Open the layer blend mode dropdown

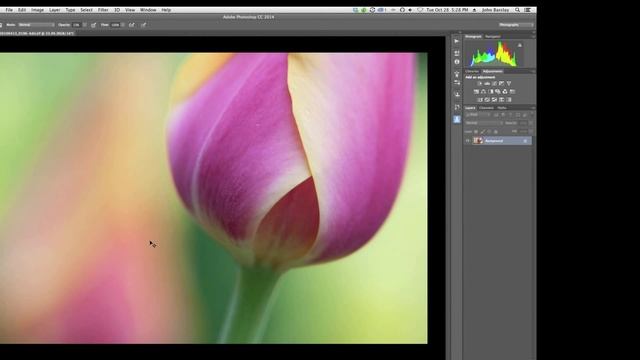tap(484, 123)
